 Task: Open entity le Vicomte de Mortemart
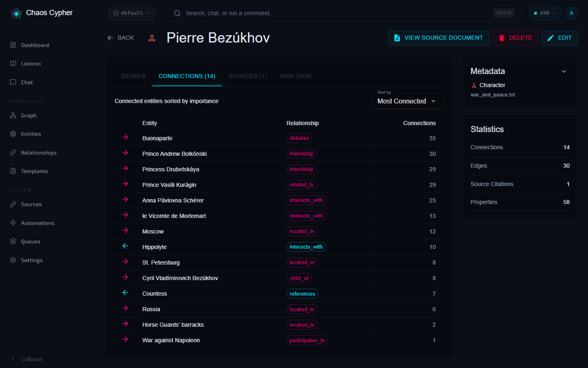pos(174,216)
